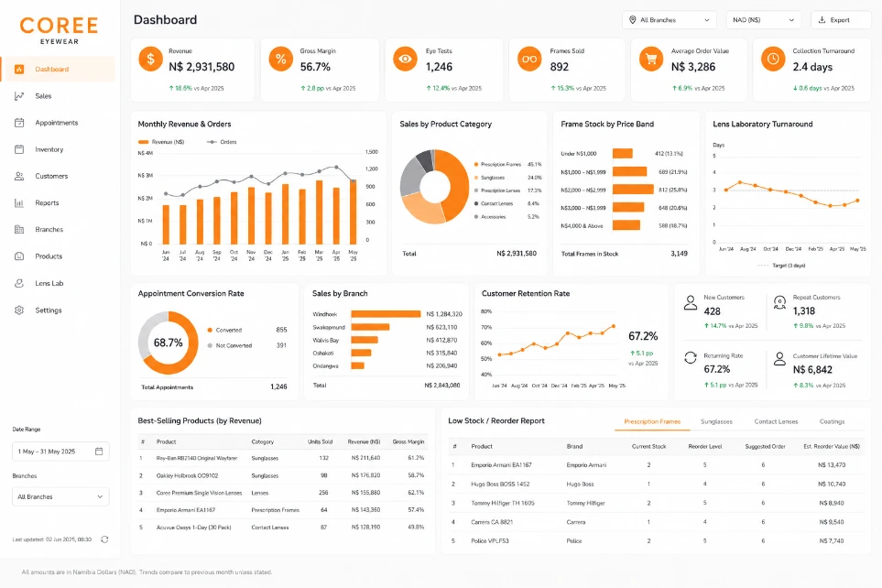This screenshot has width=882, height=588.
Task: Select the Acuvue Oasys 1-Day product row
Action: coord(282,528)
